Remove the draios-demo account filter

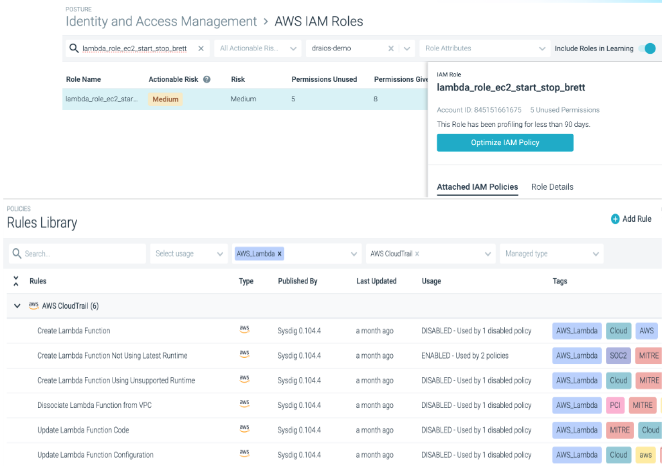391,49
